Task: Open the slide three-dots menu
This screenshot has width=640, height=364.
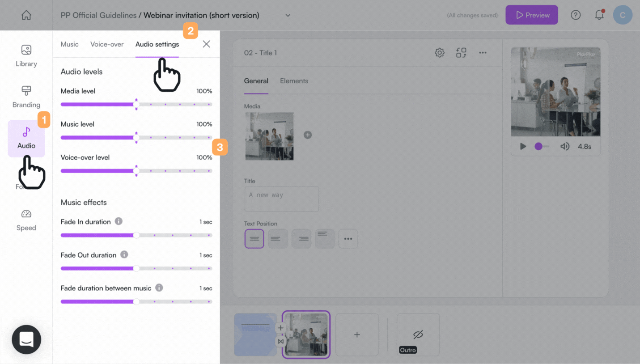Action: pyautogui.click(x=483, y=53)
